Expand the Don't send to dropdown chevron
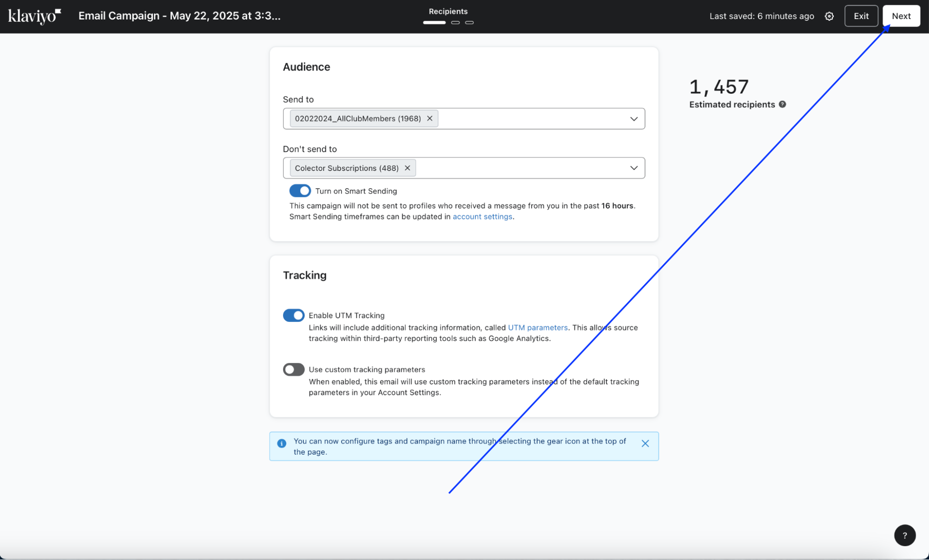The width and height of the screenshot is (929, 560). [633, 168]
